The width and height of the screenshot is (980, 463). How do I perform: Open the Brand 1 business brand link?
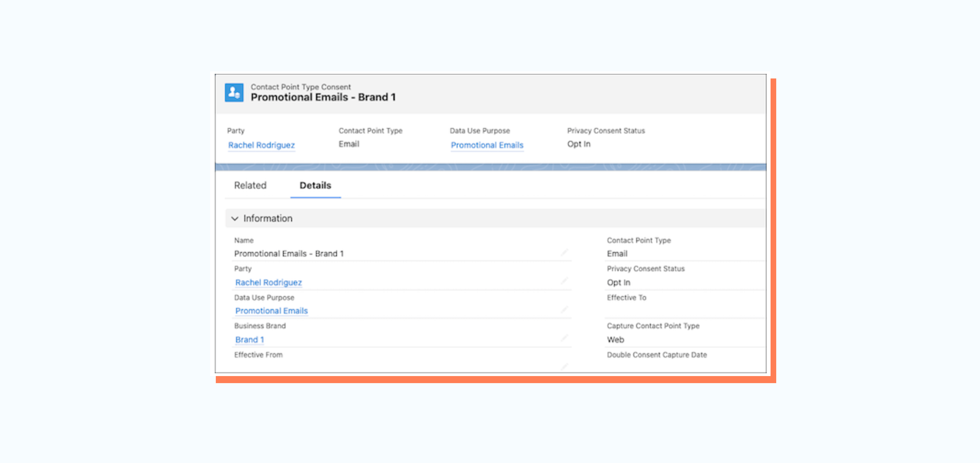[x=249, y=340]
